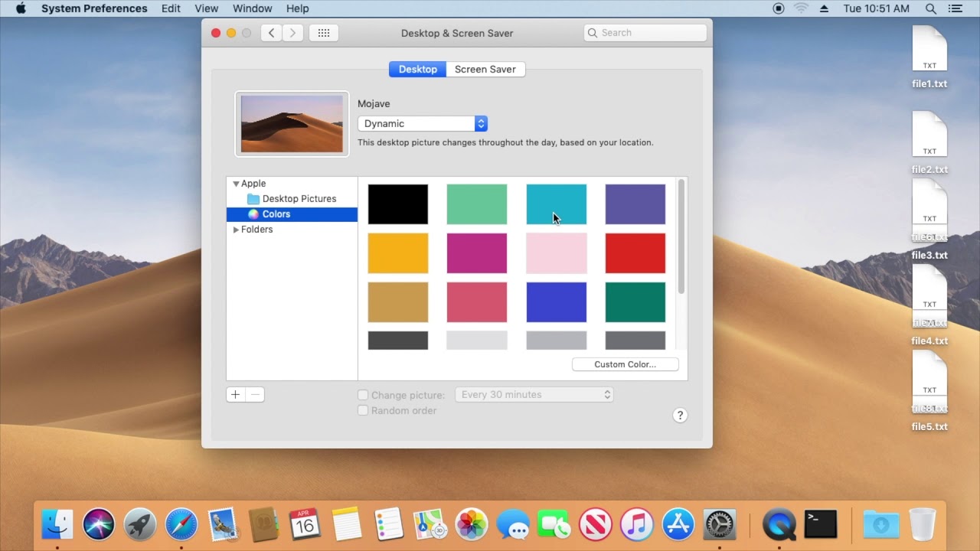Choose the teal cyan color swatch
Image resolution: width=980 pixels, height=551 pixels.
click(557, 204)
